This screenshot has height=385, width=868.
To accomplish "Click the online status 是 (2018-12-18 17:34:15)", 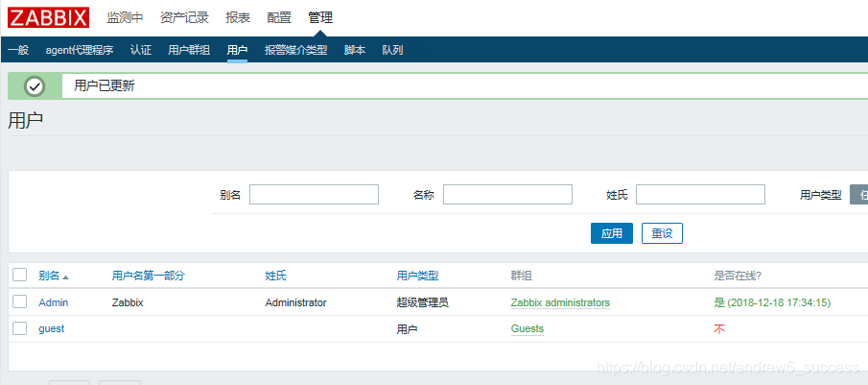I will pos(772,303).
